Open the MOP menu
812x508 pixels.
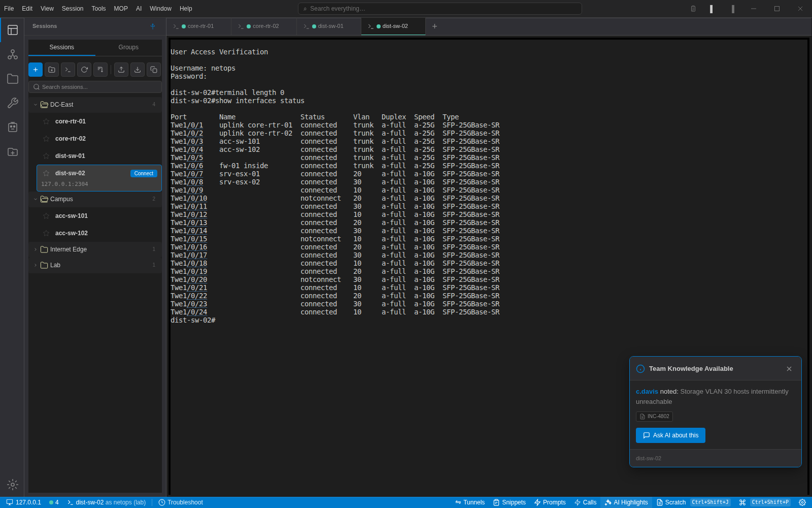[x=121, y=9]
